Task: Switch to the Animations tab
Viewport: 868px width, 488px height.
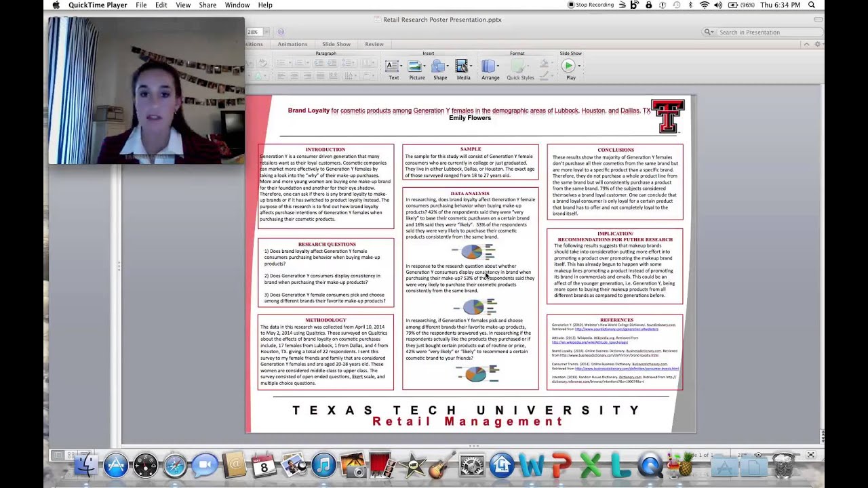Action: pyautogui.click(x=292, y=44)
